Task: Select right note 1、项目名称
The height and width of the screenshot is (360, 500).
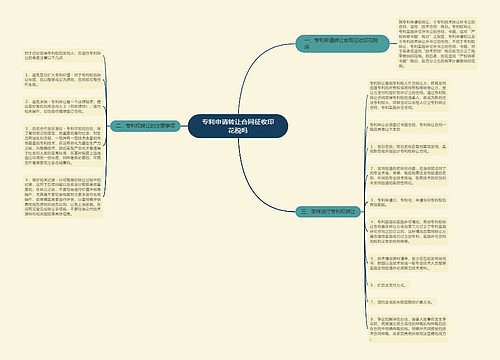Action: pyautogui.click(x=408, y=149)
